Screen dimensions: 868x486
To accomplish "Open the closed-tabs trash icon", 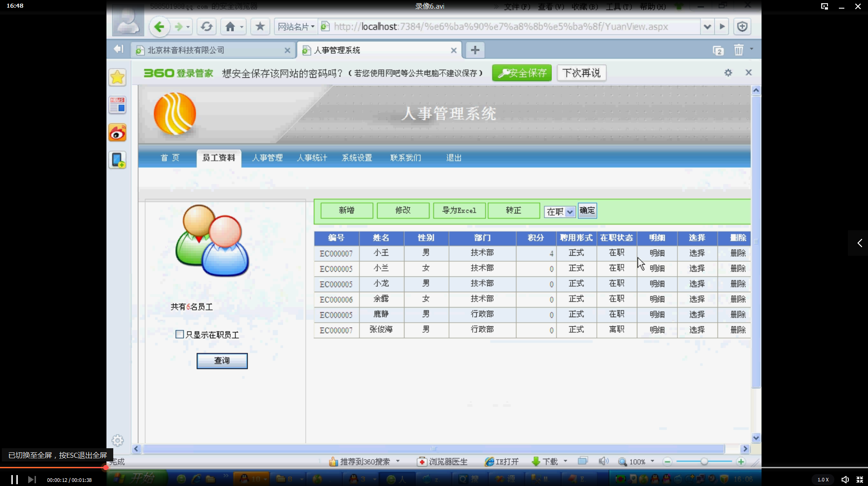I will 738,50.
